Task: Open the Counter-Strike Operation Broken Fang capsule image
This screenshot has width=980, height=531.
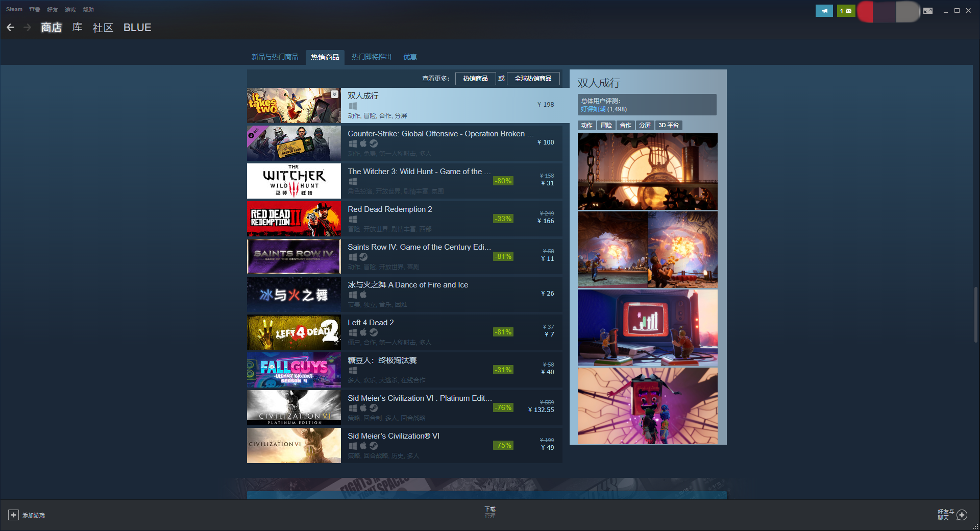Action: (294, 143)
